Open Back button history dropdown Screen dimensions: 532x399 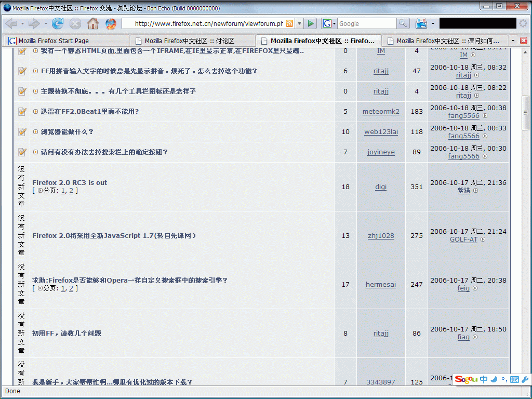[22, 24]
